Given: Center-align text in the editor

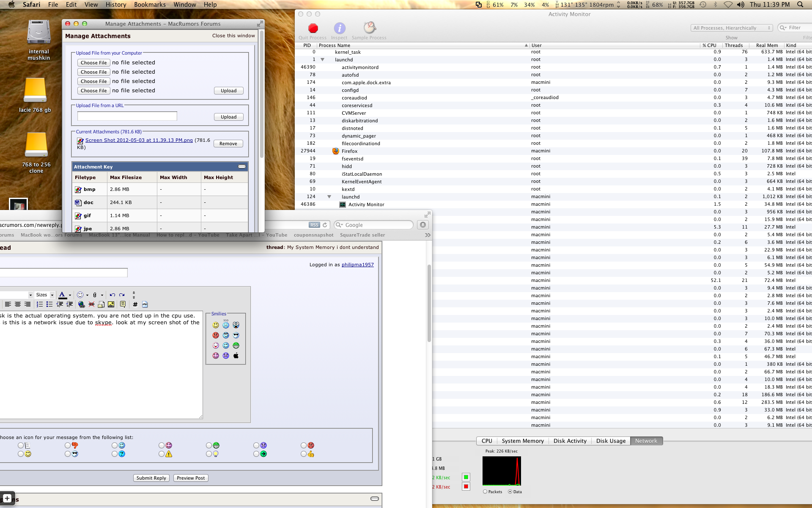Looking at the screenshot, I should point(18,304).
